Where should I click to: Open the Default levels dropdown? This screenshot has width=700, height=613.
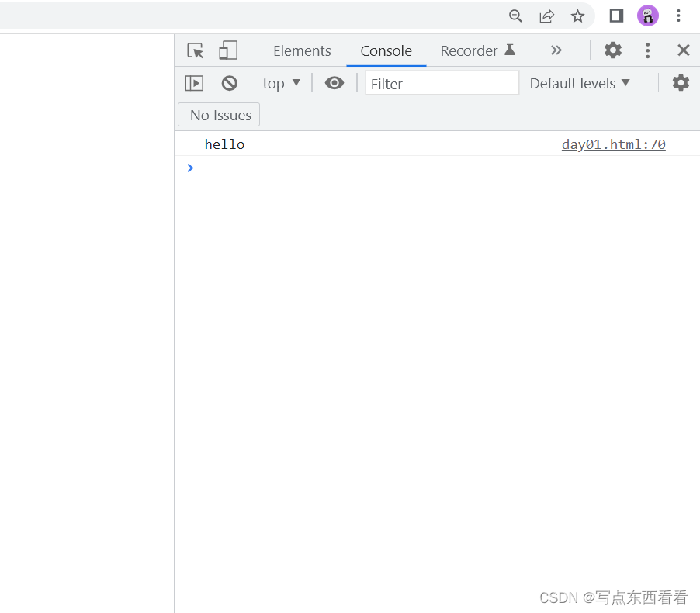pyautogui.click(x=579, y=83)
